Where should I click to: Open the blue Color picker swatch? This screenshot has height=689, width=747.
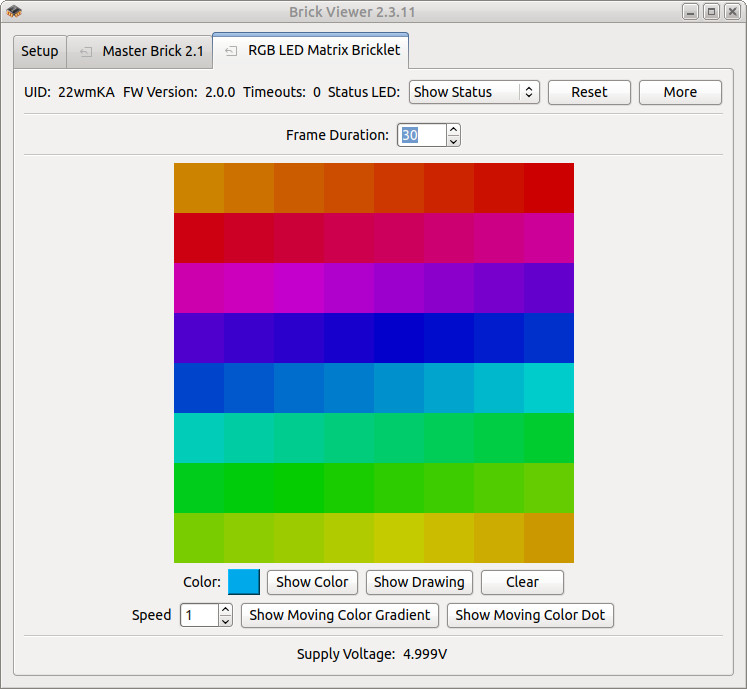[x=244, y=582]
